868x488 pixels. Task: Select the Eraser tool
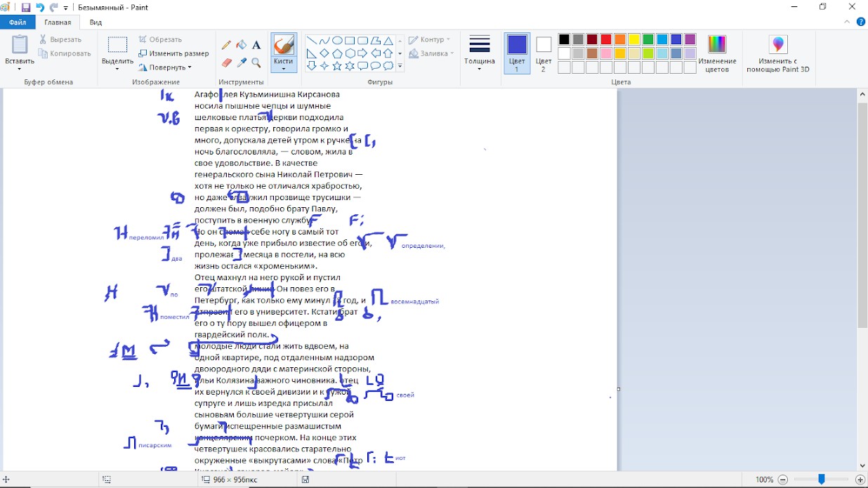point(226,62)
